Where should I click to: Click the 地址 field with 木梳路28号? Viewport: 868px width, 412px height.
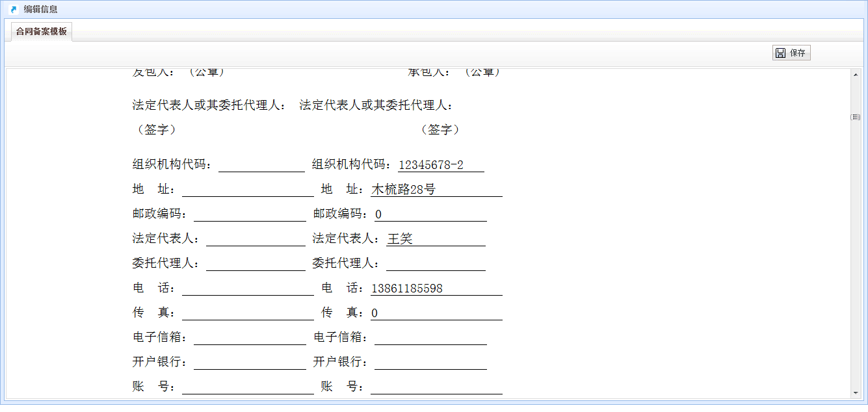[436, 190]
